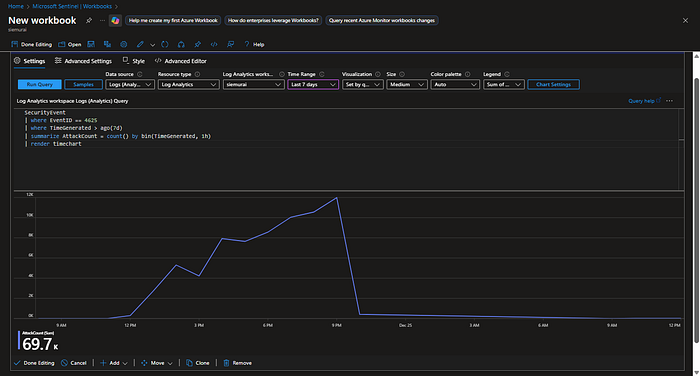Viewport: 700px width, 376px height.
Task: Click the Size info icon
Action: pyautogui.click(x=402, y=74)
